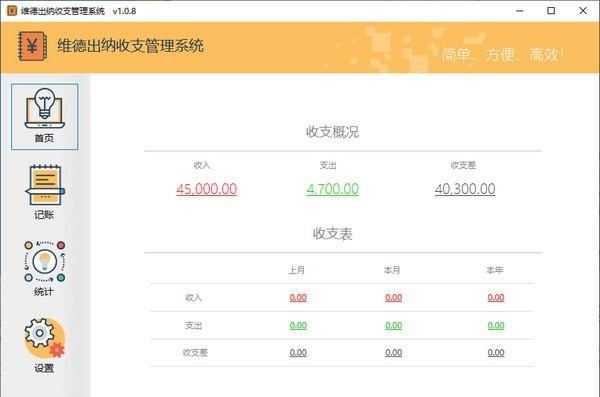
Task: Open this month's 收入 0.00 link
Action: (x=393, y=297)
